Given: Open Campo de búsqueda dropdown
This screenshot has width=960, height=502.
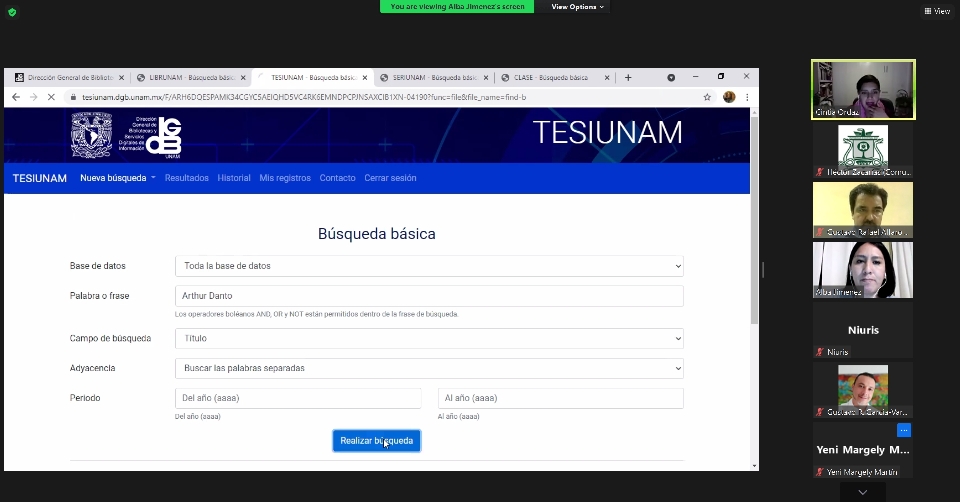Looking at the screenshot, I should pyautogui.click(x=429, y=338).
